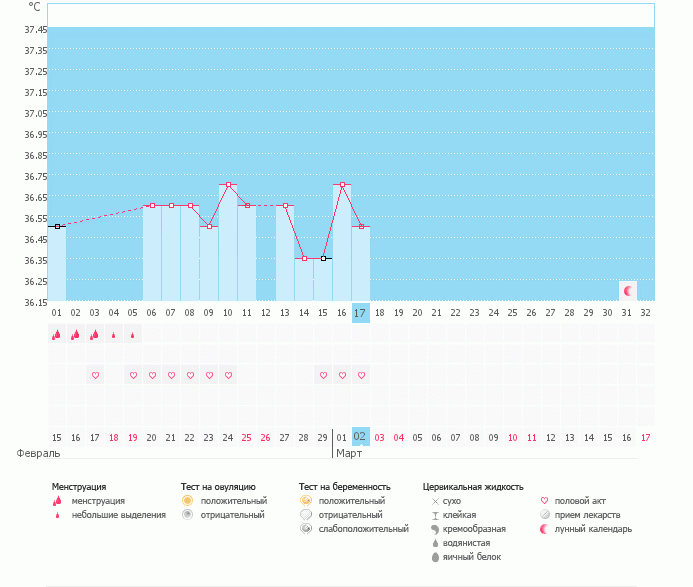This screenshot has width=693, height=587.
Task: Click the heart icon under cycle day 17
Action: click(361, 375)
